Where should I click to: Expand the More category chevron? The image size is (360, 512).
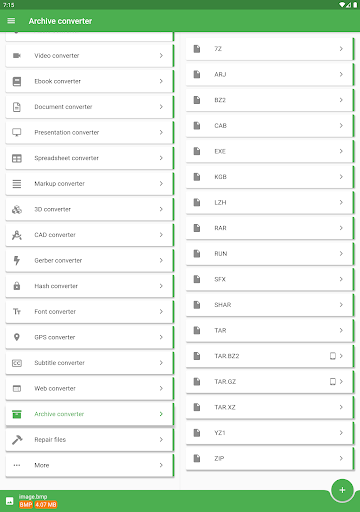click(161, 465)
